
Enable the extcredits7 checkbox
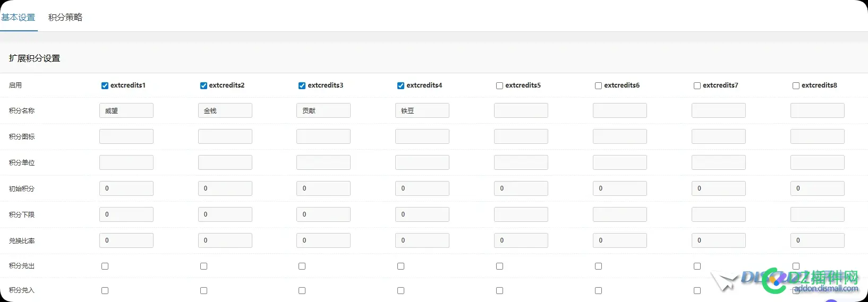click(697, 85)
